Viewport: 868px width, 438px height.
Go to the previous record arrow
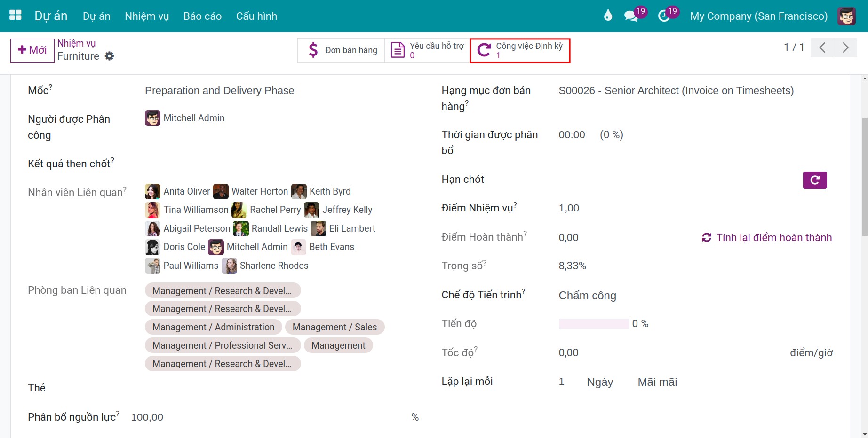tap(822, 47)
